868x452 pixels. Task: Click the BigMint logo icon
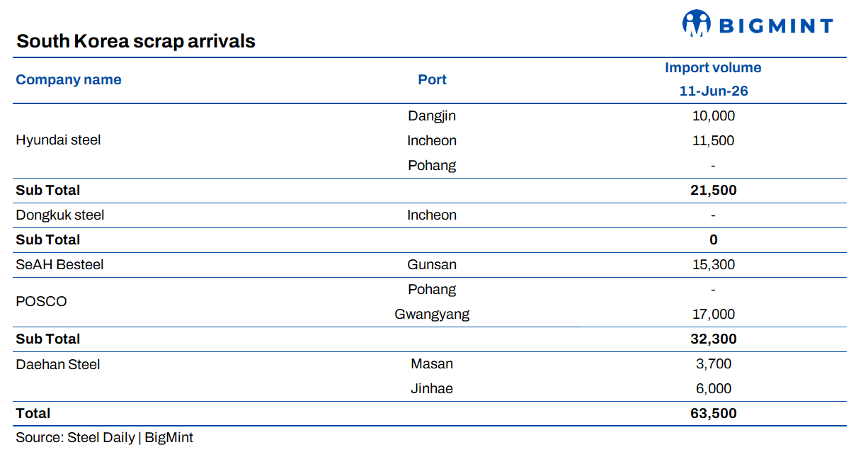696,23
